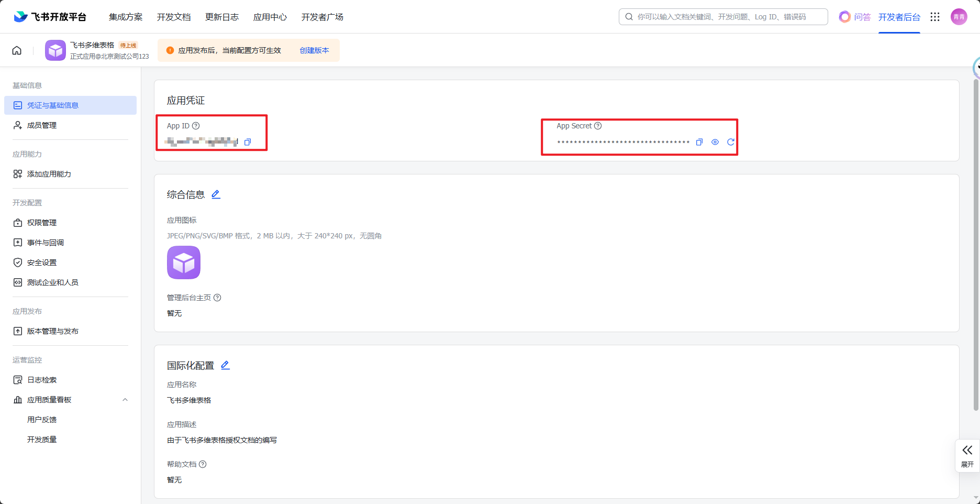Viewport: 980px width, 504px height.
Task: Click the 创建版本 link
Action: [315, 50]
